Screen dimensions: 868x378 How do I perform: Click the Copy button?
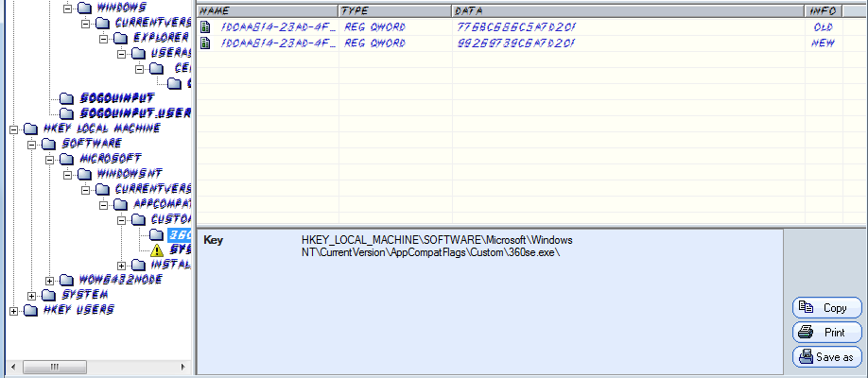pyautogui.click(x=827, y=308)
